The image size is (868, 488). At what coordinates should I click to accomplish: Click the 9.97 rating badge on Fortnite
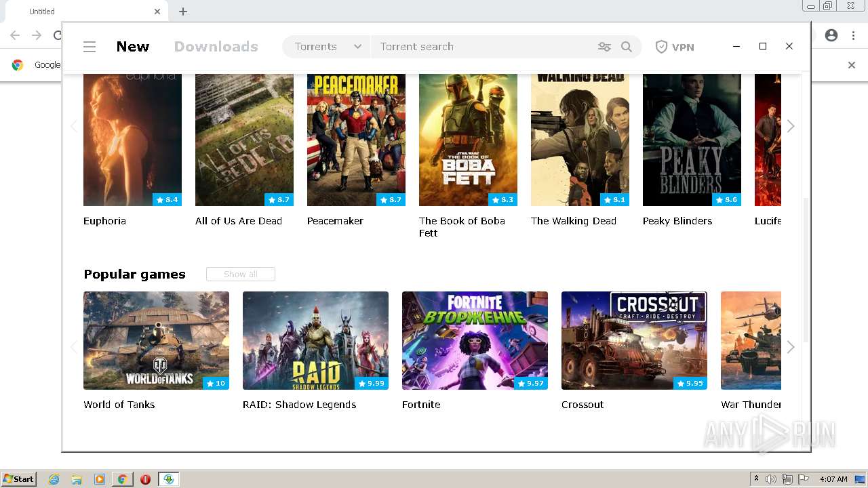tap(530, 384)
